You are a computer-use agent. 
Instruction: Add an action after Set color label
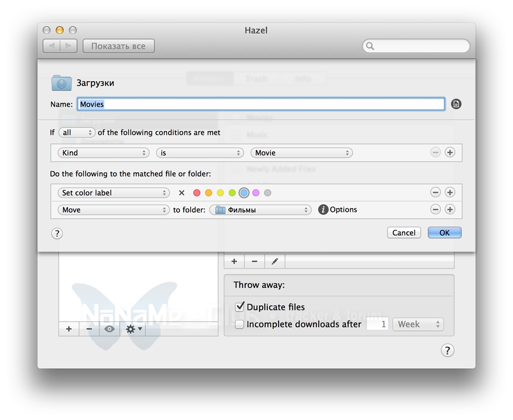coord(450,192)
